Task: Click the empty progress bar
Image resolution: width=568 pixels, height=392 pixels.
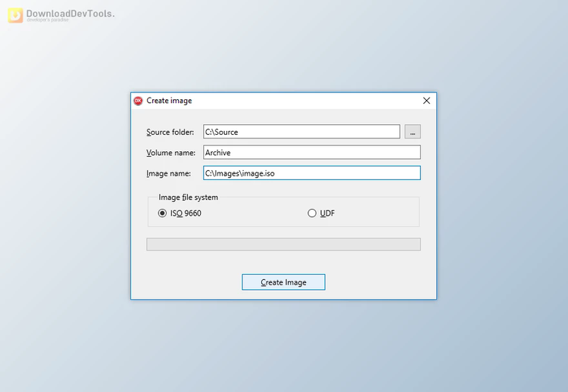Action: point(284,244)
